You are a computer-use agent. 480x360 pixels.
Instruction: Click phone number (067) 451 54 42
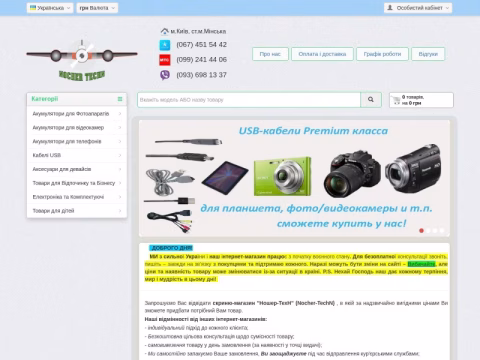tap(201, 45)
